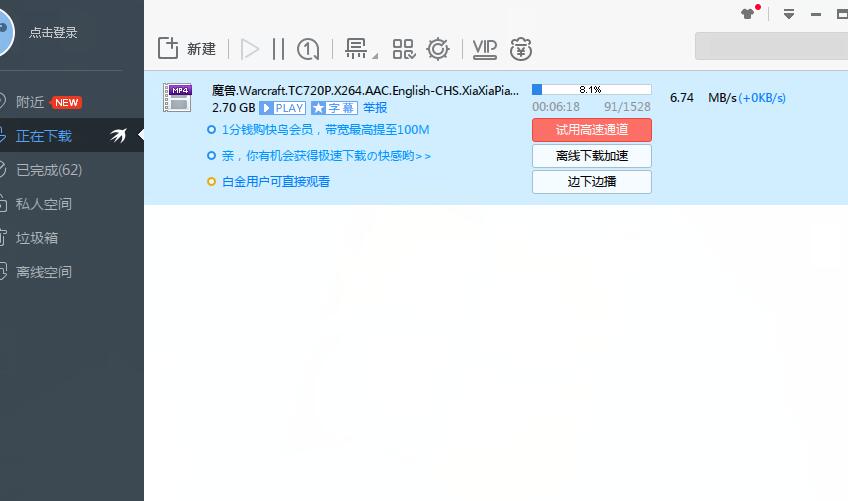Click the (+0KB/s) speed boost text

762,98
